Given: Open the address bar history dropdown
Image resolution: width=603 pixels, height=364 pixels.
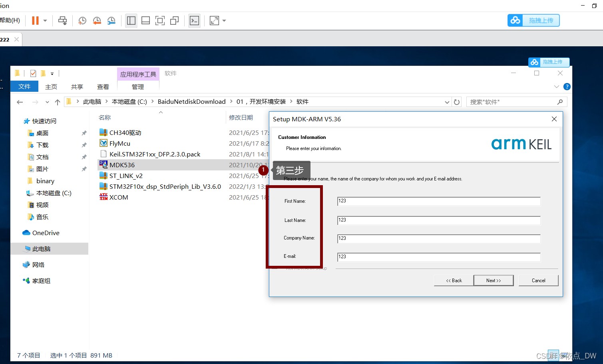Looking at the screenshot, I should click(x=447, y=102).
